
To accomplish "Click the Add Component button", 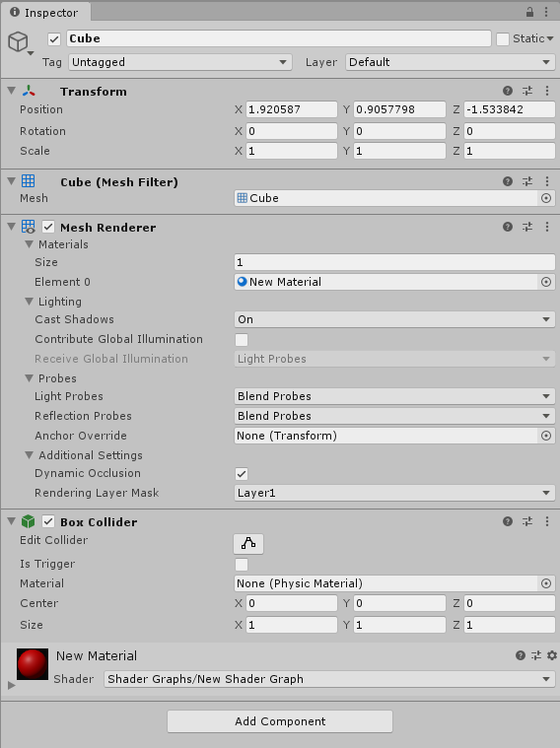I will coord(280,721).
